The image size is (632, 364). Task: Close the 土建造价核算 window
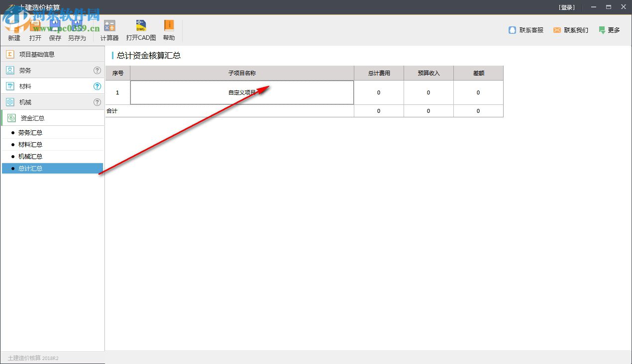pyautogui.click(x=623, y=7)
